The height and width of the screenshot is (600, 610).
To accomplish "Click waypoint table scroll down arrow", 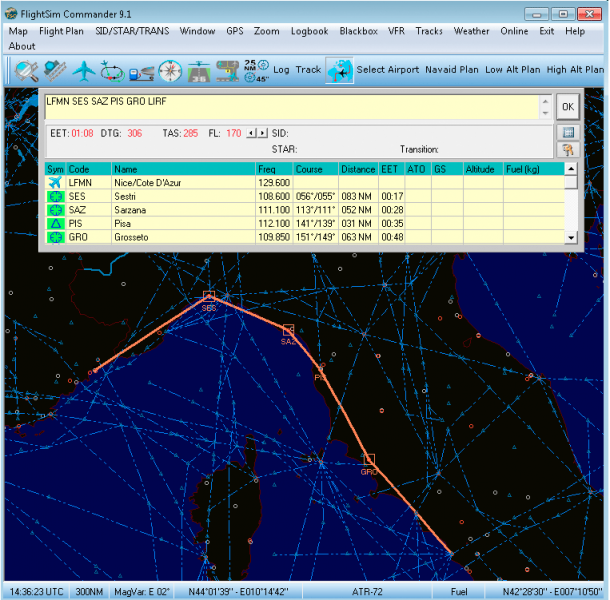I will tap(571, 237).
